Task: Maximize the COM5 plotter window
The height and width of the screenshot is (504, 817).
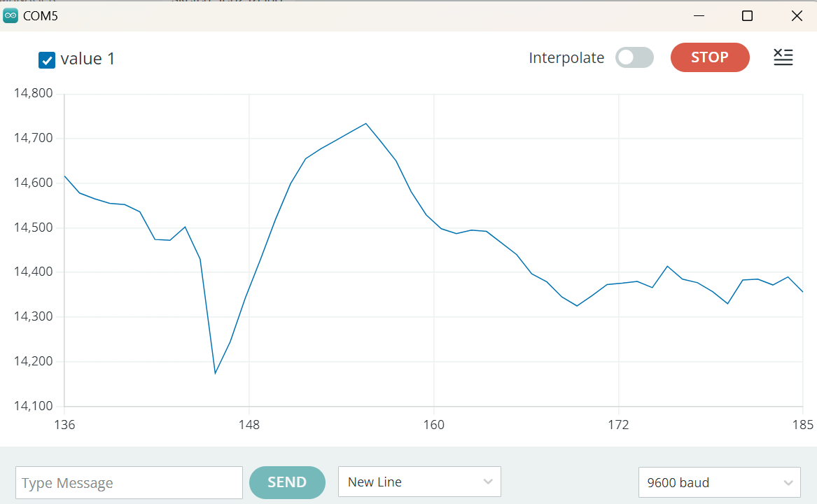Action: 747,15
